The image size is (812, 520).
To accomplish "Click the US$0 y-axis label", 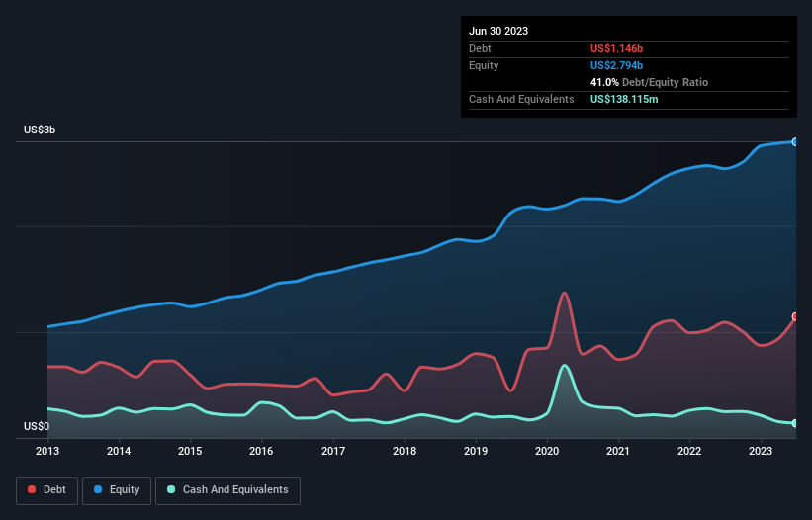I will [37, 426].
